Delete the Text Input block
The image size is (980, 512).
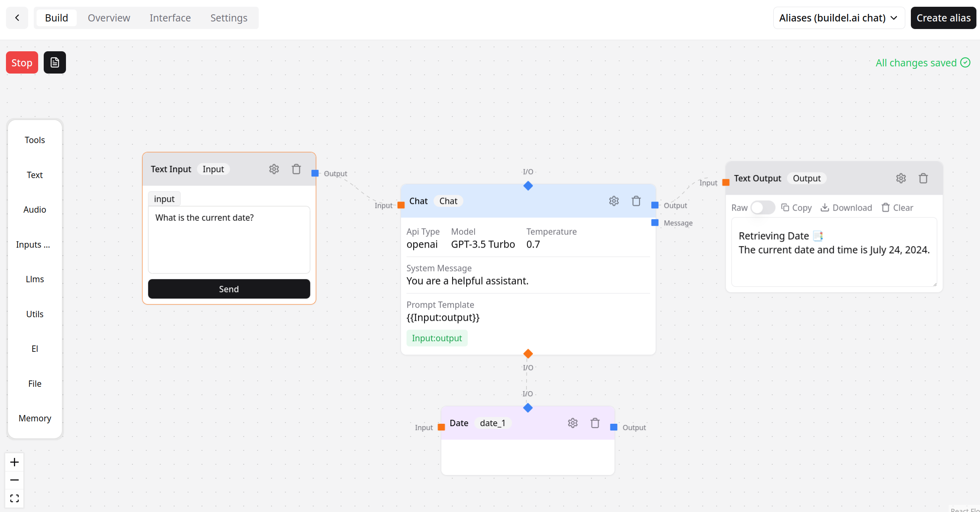pyautogui.click(x=296, y=169)
